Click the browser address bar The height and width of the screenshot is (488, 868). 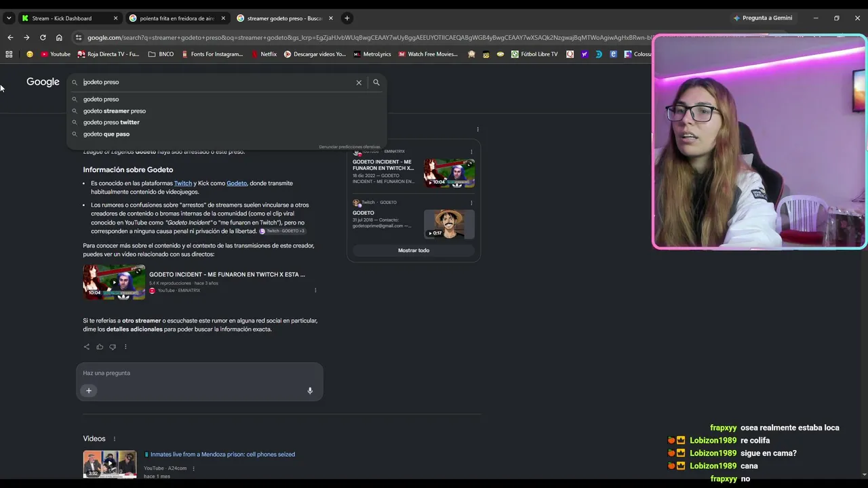tap(366, 38)
